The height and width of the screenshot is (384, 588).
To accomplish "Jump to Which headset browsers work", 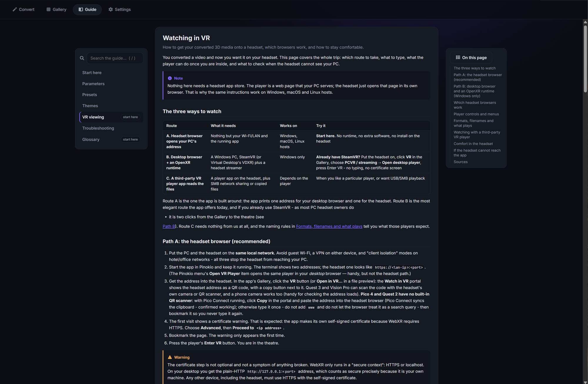I will pyautogui.click(x=475, y=105).
